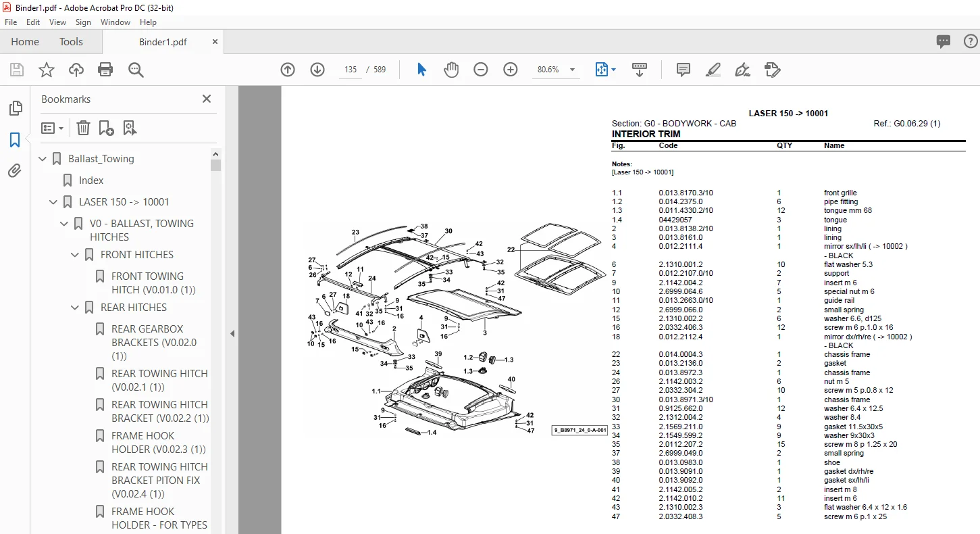Select the diagram label 9_B8971_24_0-A-001

coord(580,430)
